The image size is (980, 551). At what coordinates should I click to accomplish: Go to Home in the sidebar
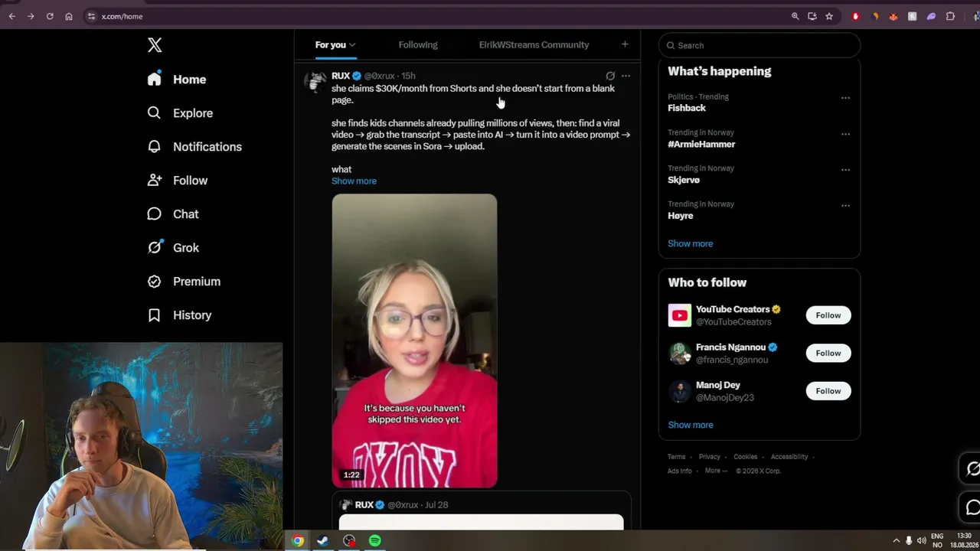point(189,80)
